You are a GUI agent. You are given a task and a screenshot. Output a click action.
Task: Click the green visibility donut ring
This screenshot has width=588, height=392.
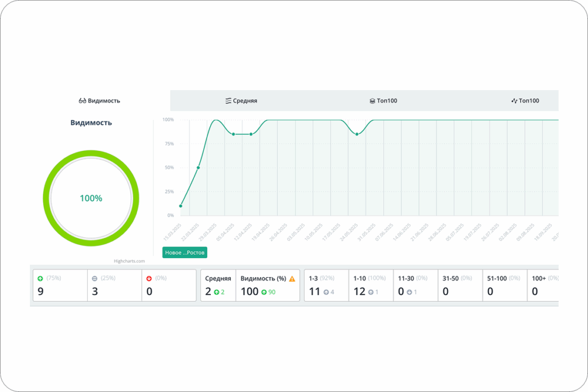(x=91, y=153)
